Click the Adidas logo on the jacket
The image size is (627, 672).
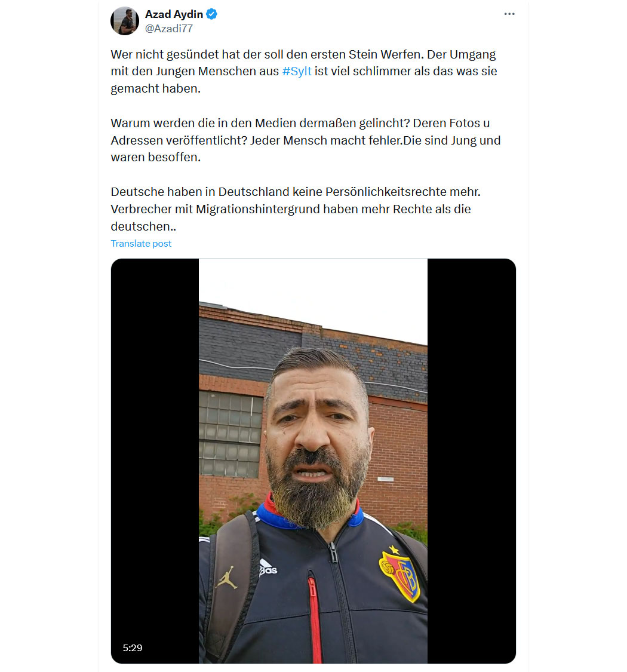[x=268, y=568]
